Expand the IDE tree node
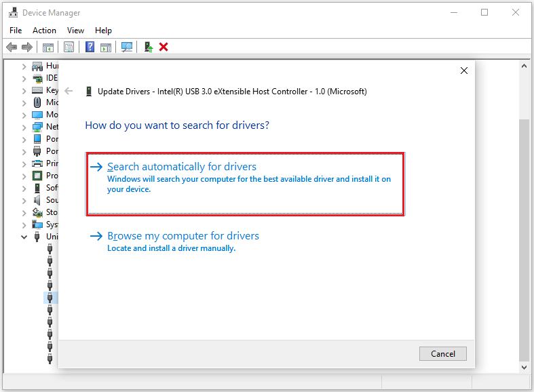 [x=24, y=79]
